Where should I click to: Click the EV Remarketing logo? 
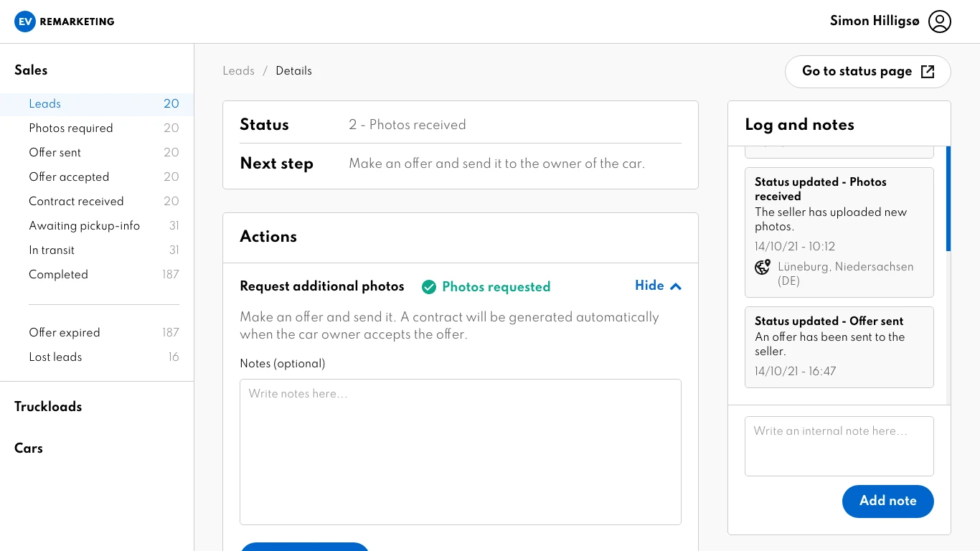[64, 22]
